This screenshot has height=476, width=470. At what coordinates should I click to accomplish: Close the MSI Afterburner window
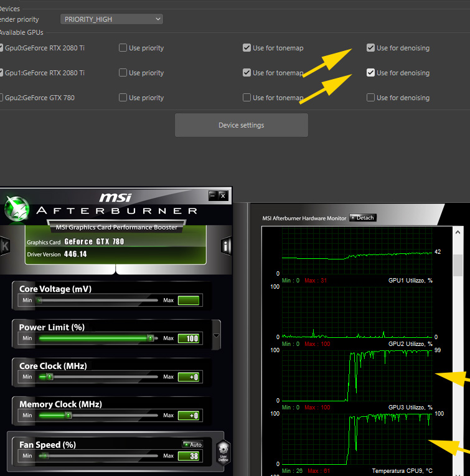pos(223,195)
